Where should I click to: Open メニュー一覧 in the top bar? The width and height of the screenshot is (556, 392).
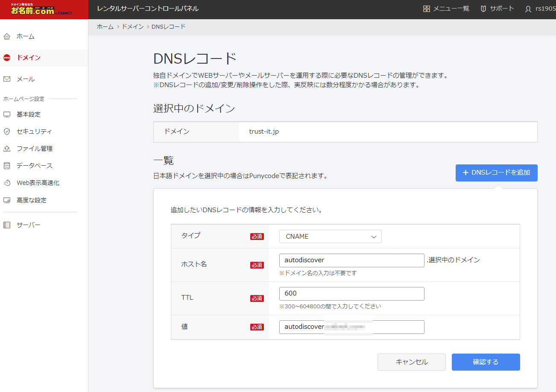[x=451, y=9]
